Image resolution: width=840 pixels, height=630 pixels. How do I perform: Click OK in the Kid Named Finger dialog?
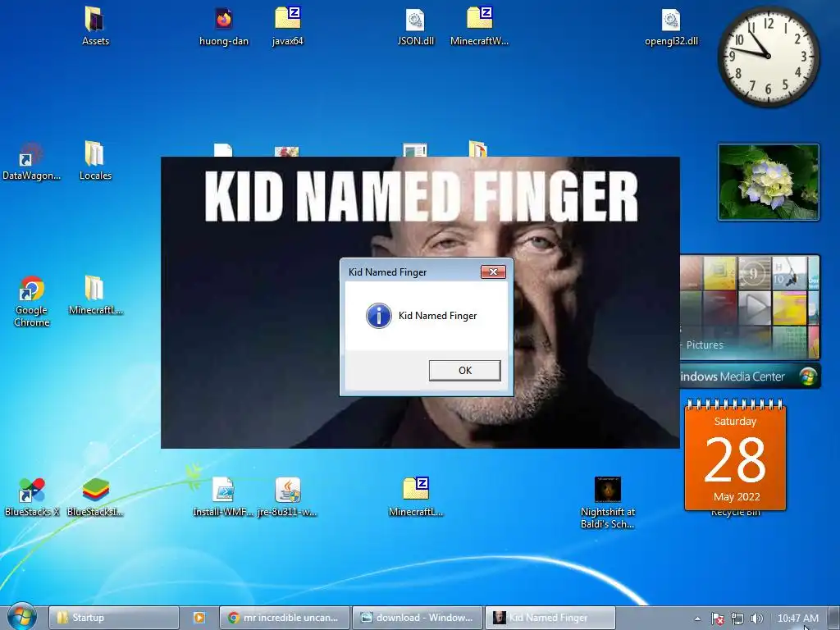(464, 370)
